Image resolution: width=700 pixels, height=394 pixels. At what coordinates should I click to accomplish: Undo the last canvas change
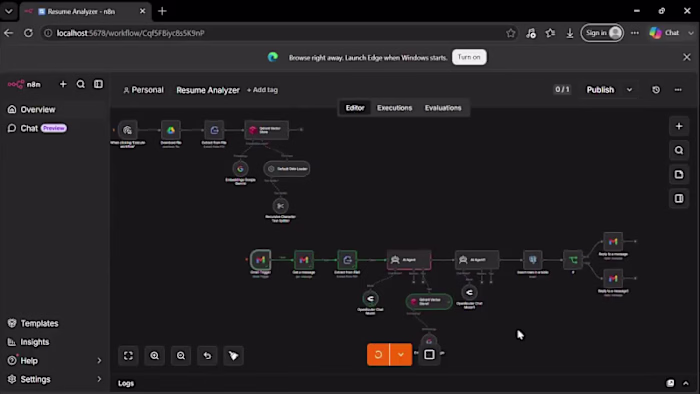[x=207, y=356]
